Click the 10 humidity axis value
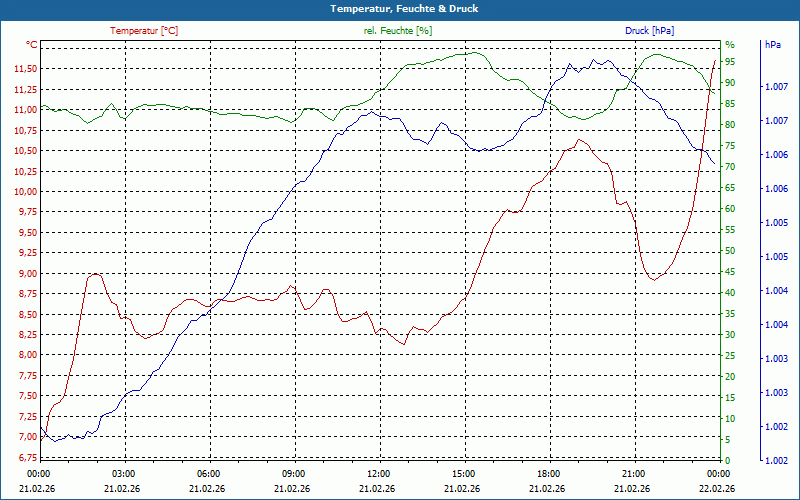The width and height of the screenshot is (800, 500). click(731, 418)
